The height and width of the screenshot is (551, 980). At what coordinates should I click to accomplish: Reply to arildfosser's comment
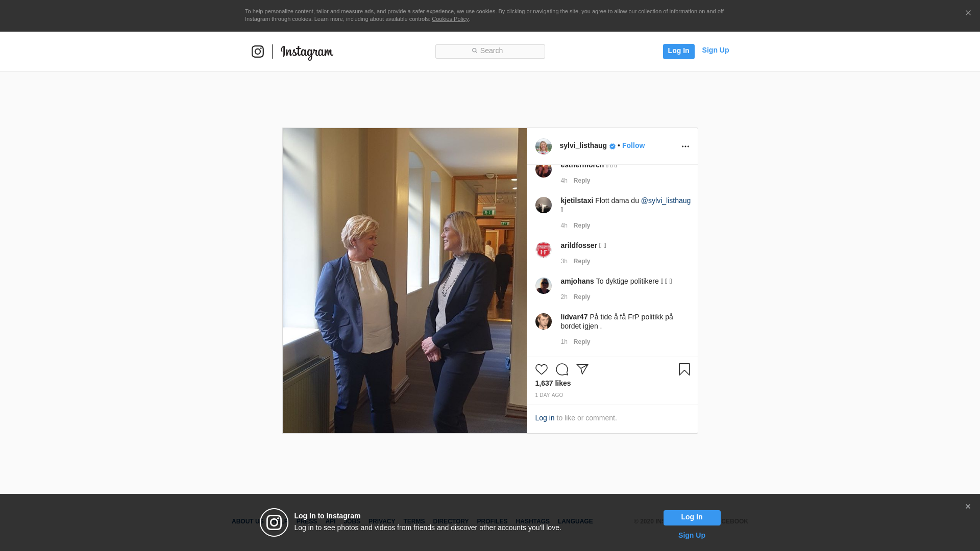click(581, 261)
